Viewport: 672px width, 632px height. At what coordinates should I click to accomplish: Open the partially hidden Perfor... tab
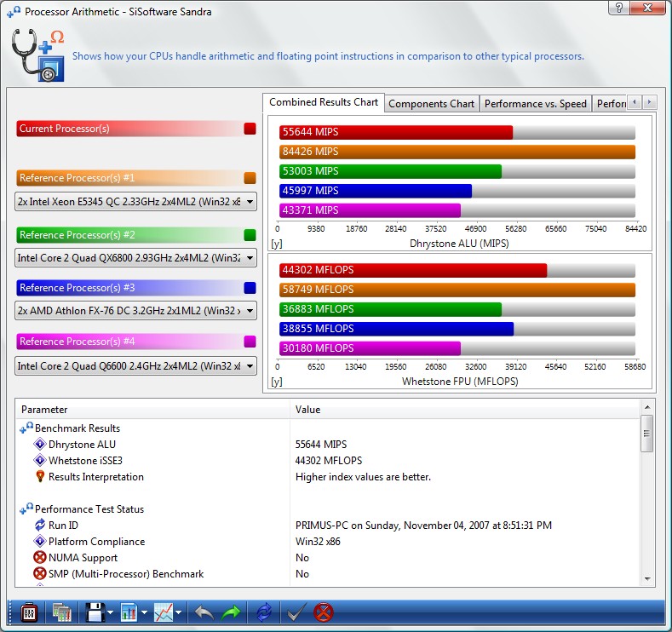[610, 104]
